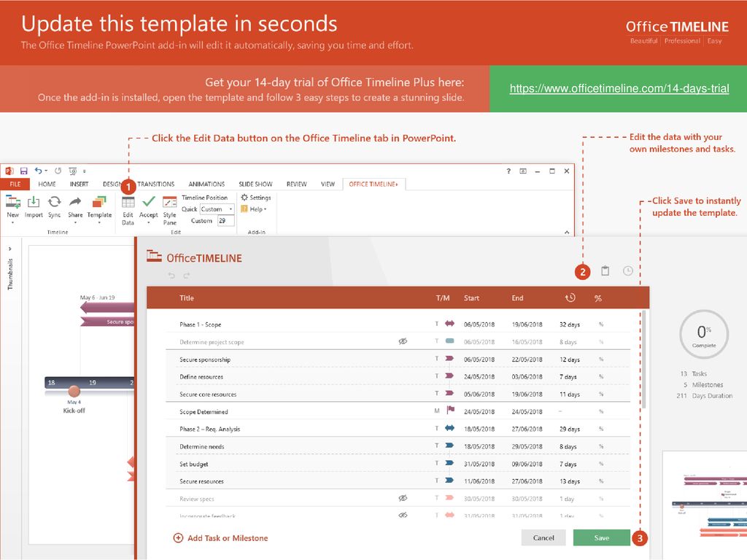Screen dimensions: 747x560
Task: Open the arrow next to the title bar Undo button
Action: [46, 171]
